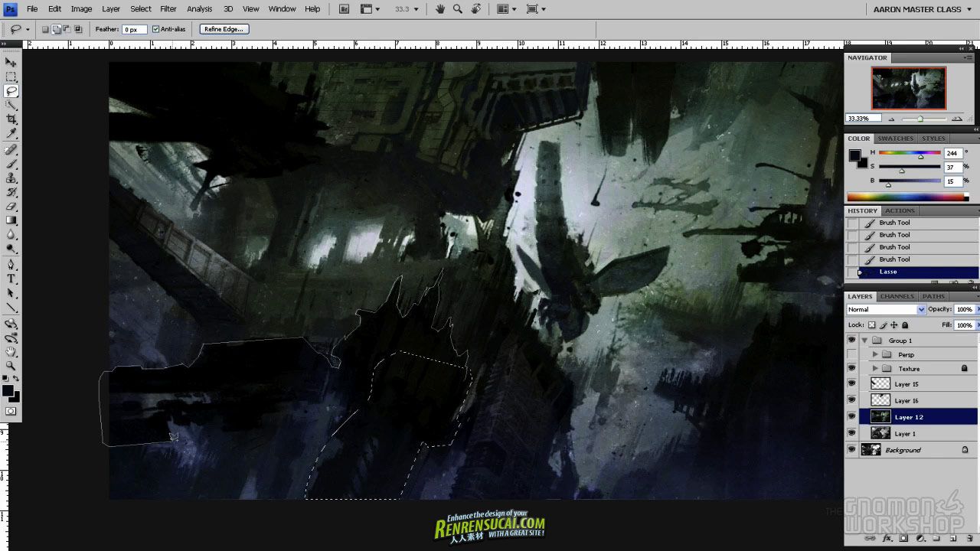Click the delete layer trash icon
Screen dimensions: 980x551
(969, 539)
